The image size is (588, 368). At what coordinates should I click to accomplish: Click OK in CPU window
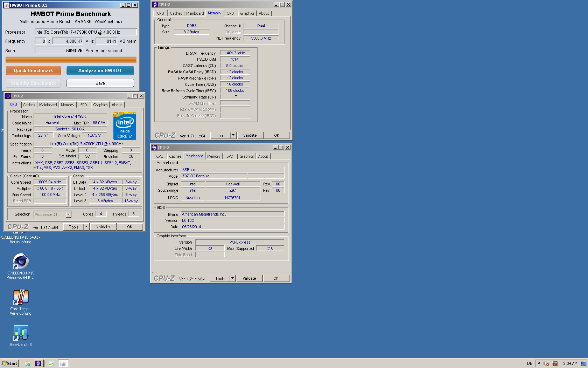(x=129, y=227)
